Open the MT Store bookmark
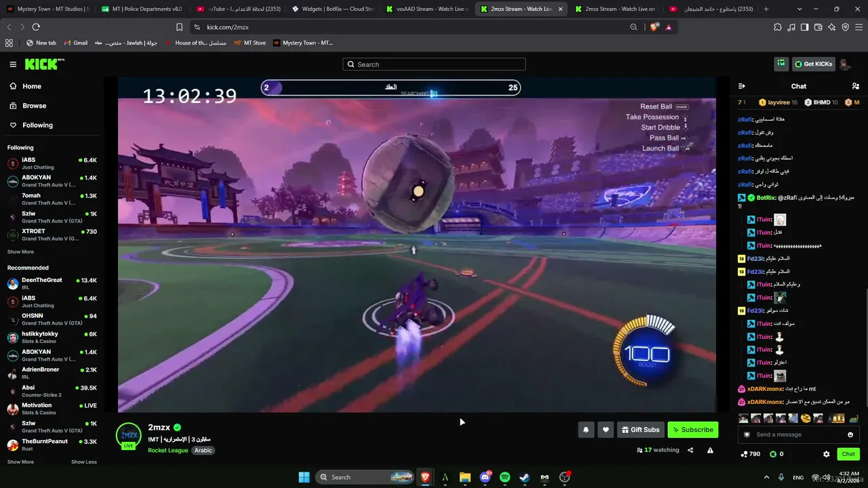The width and height of the screenshot is (868, 488). coord(250,43)
